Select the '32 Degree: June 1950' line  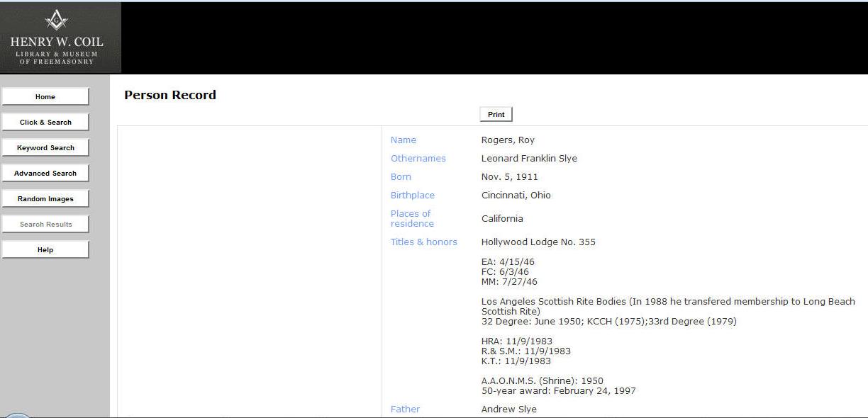[609, 322]
